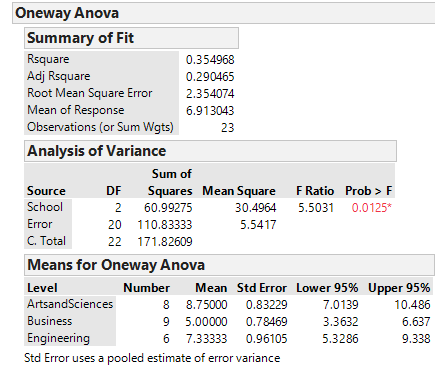The height and width of the screenshot is (367, 435).
Task: Select the sum of squares 60.99275
Action: click(168, 208)
